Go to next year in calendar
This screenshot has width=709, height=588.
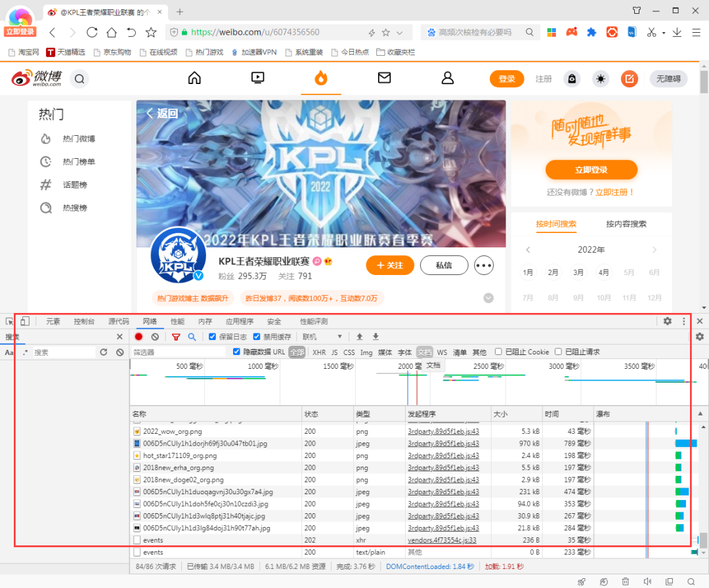655,249
